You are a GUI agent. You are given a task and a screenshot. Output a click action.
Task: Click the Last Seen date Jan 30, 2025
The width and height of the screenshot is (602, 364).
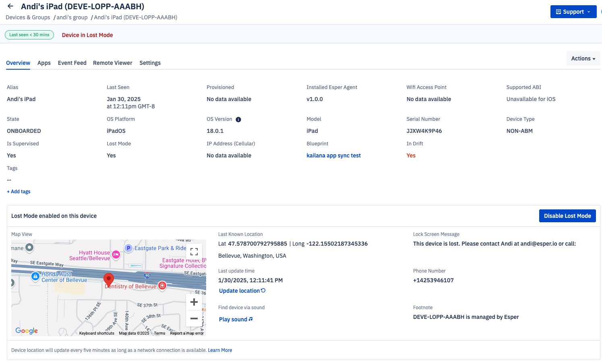click(124, 99)
